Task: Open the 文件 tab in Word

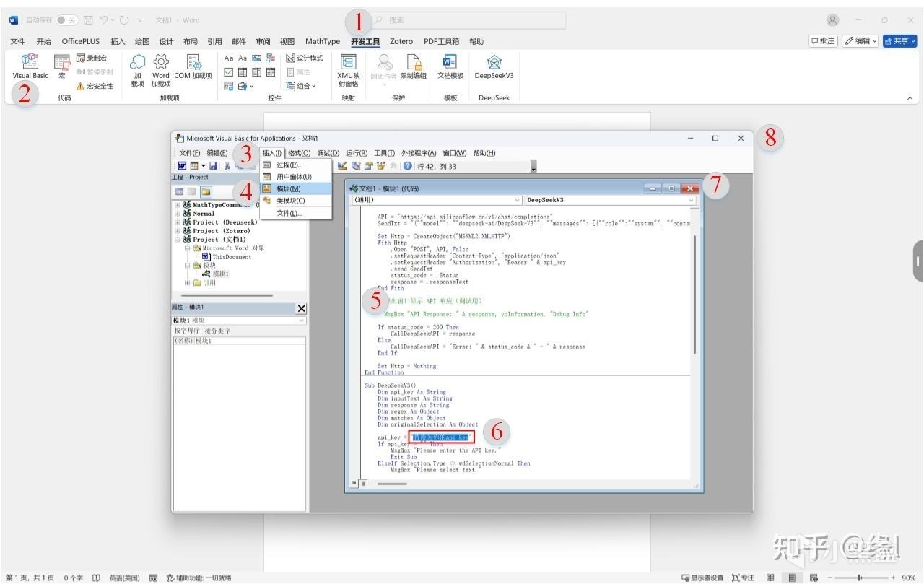Action: pyautogui.click(x=17, y=41)
